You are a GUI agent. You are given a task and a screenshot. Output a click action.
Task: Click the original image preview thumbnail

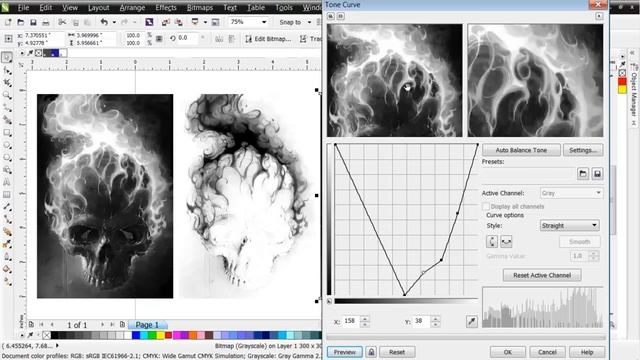tap(395, 80)
